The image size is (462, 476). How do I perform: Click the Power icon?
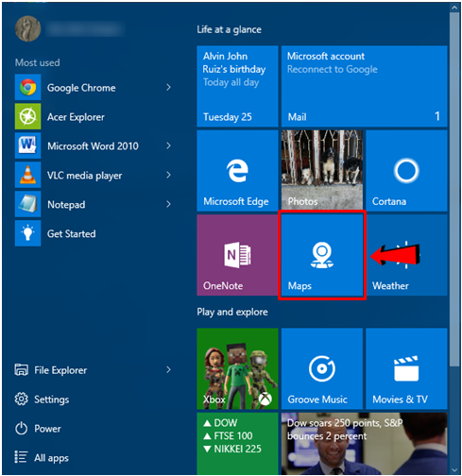pos(21,429)
